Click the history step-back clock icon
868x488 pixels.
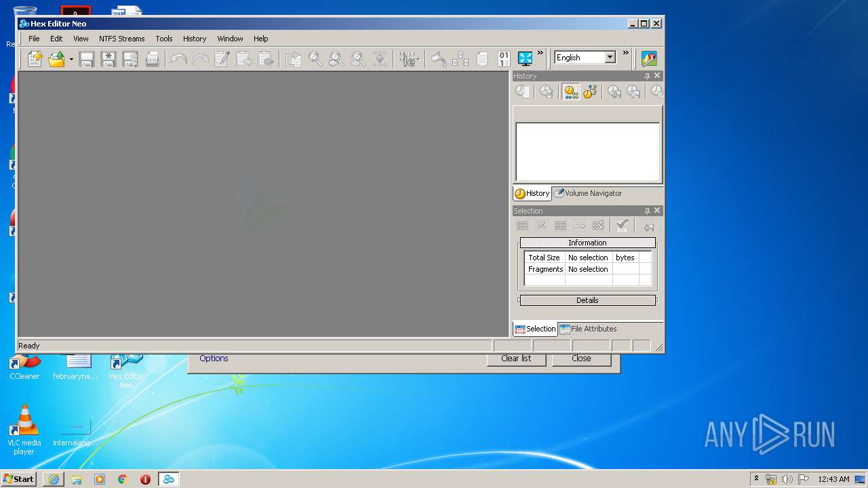coord(614,91)
